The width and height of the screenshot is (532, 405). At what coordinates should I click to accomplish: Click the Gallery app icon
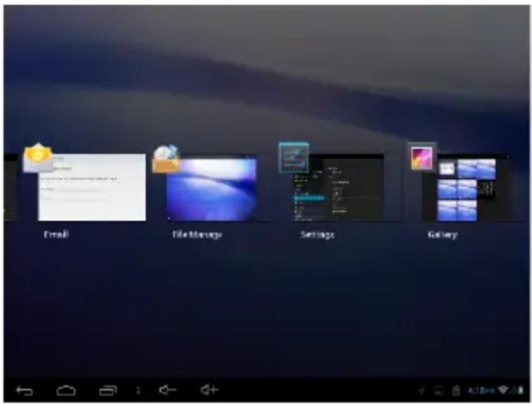click(422, 157)
